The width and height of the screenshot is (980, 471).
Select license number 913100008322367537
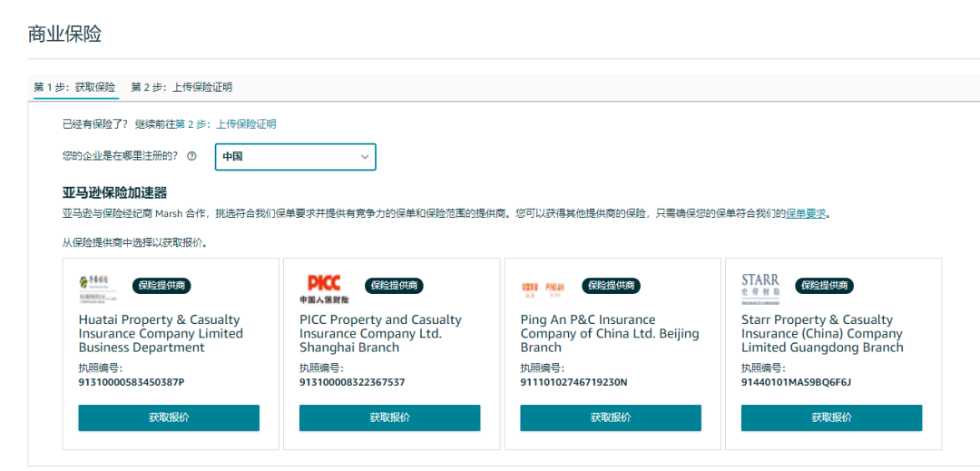[x=352, y=382]
